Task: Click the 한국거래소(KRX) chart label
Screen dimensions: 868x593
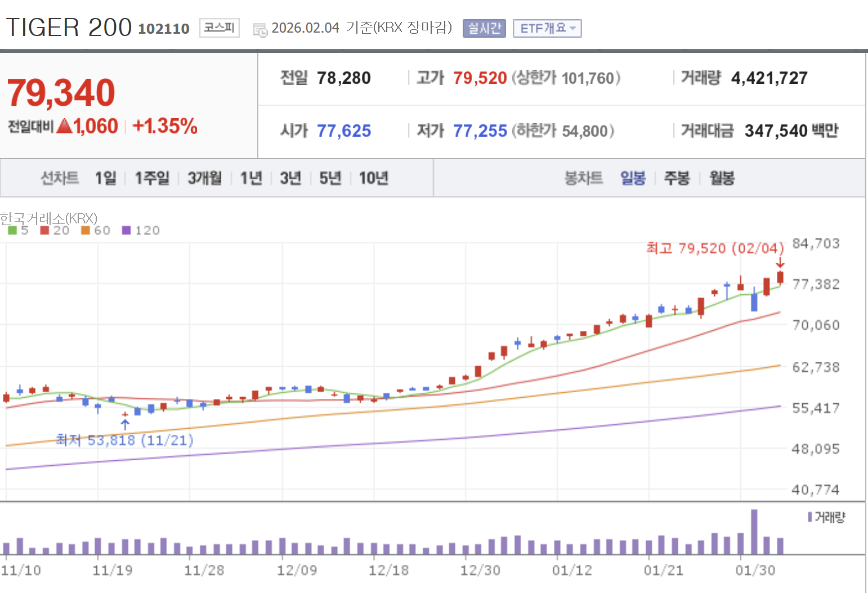Action: (48, 218)
